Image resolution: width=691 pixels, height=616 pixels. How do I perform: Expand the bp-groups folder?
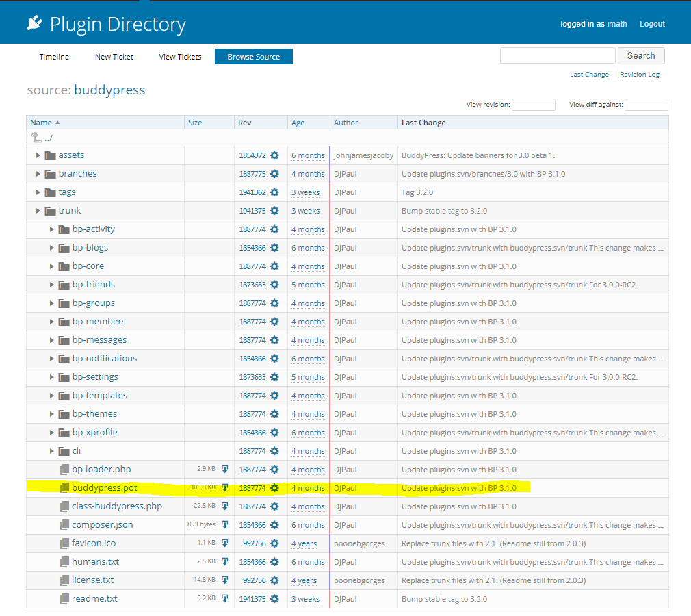51,303
